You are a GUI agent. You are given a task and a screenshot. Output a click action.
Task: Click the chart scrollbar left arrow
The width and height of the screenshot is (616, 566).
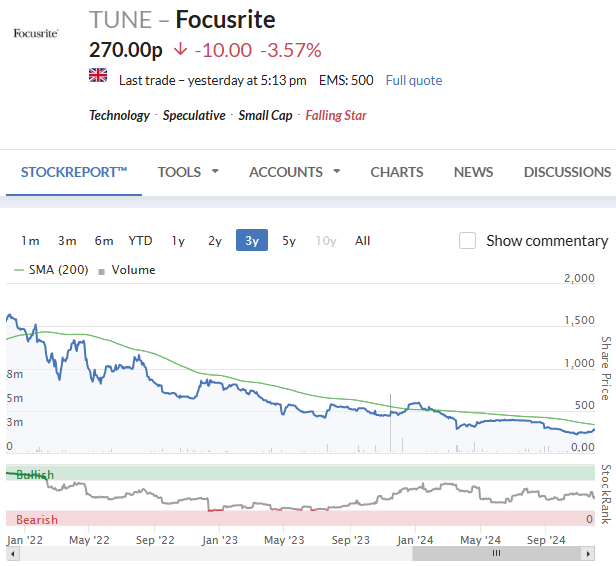point(13,554)
